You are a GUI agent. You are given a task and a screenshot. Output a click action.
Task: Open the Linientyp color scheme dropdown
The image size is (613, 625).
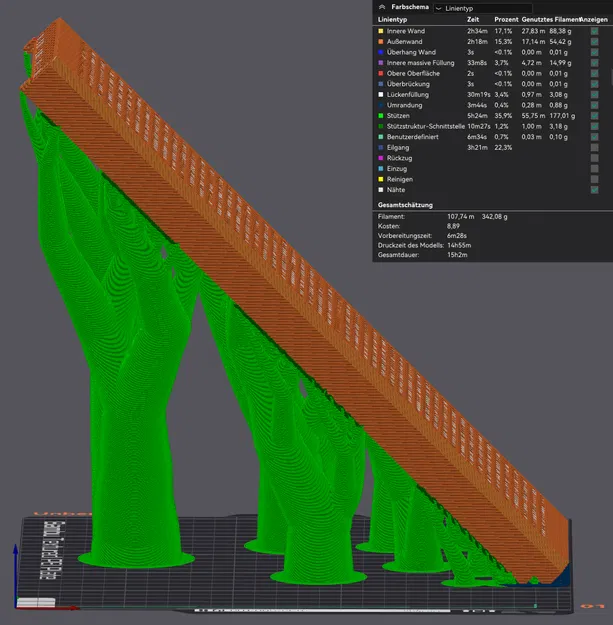click(x=483, y=8)
